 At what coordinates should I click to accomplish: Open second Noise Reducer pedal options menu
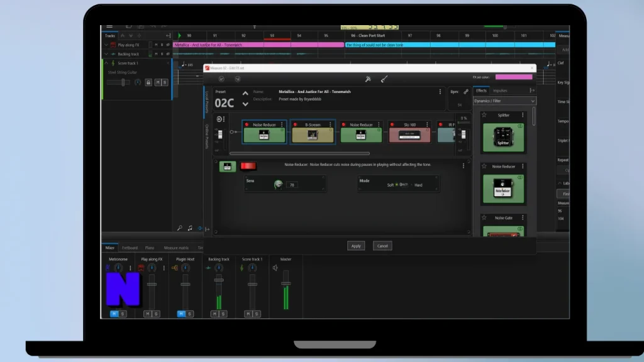click(379, 124)
